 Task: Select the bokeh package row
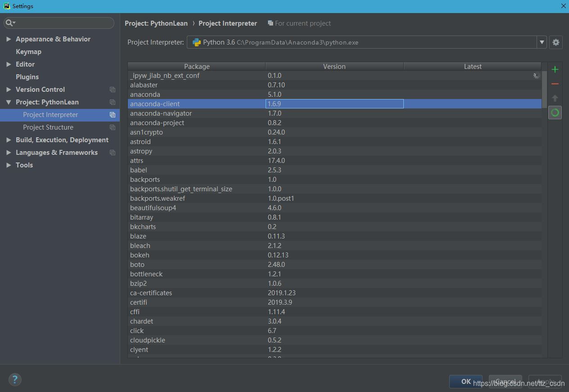[x=334, y=255]
